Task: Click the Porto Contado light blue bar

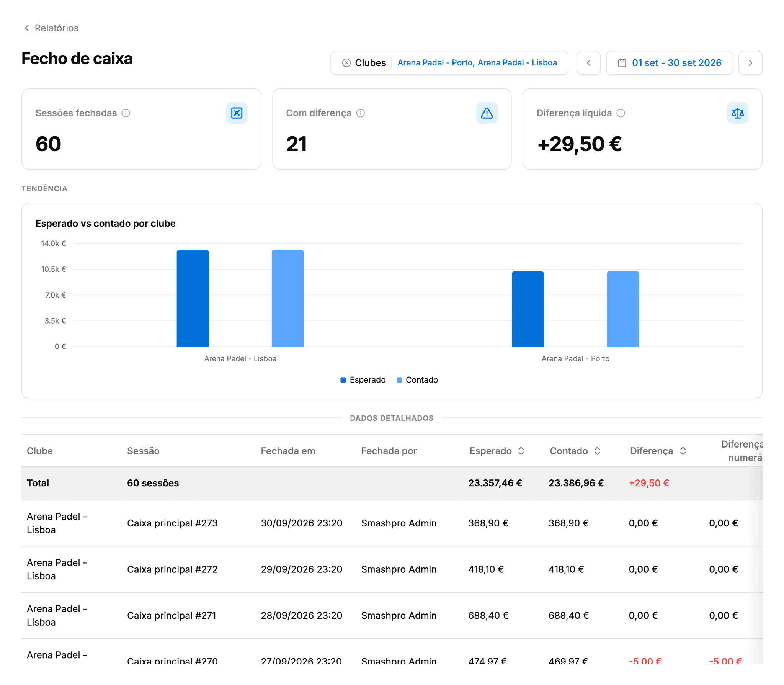Action: tap(623, 309)
